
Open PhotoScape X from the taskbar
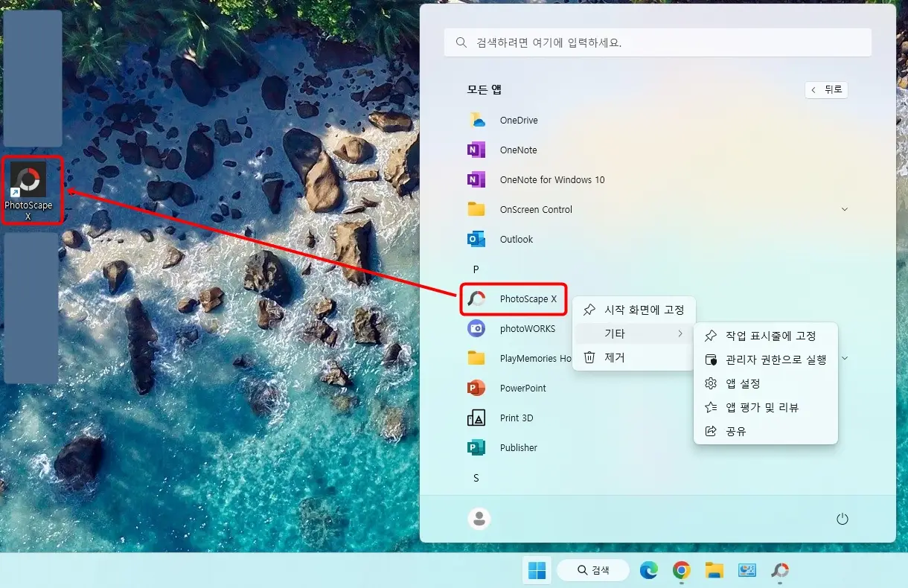779,571
